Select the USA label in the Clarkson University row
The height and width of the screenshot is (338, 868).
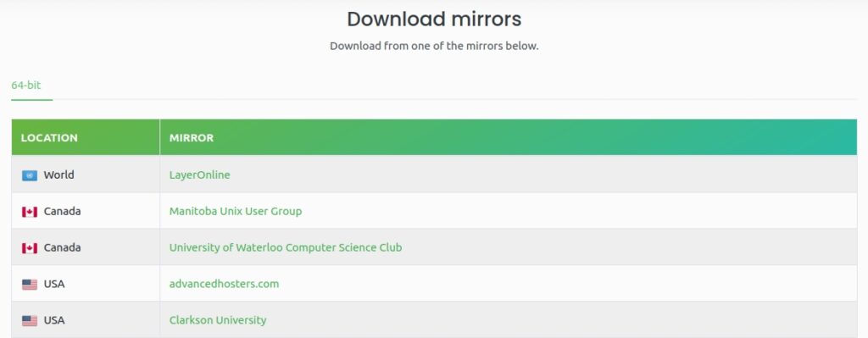click(x=54, y=319)
